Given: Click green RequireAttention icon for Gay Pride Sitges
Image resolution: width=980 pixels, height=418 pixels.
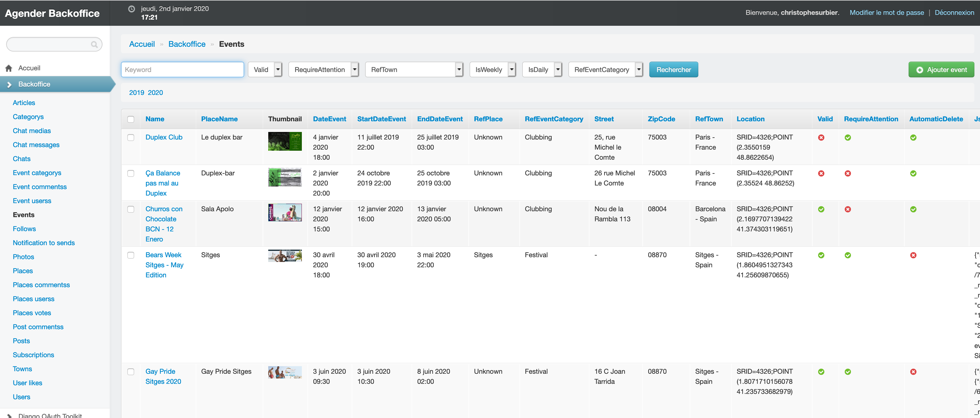Looking at the screenshot, I should click(x=848, y=371).
